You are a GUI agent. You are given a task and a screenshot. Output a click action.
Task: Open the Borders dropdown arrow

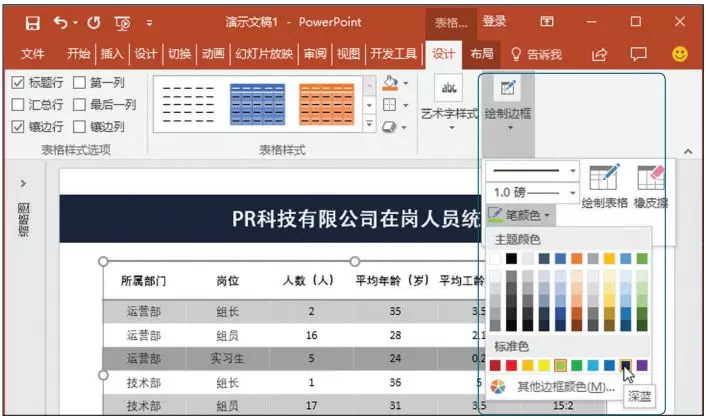(406, 105)
